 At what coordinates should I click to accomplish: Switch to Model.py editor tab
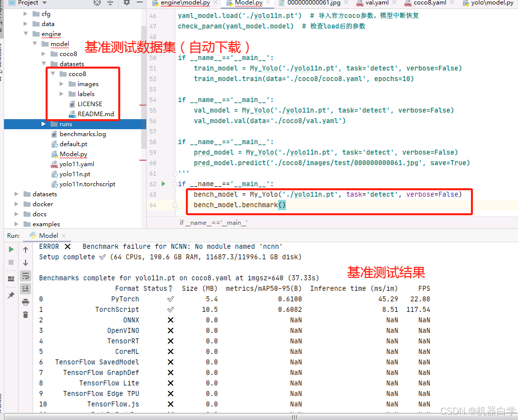249,3
